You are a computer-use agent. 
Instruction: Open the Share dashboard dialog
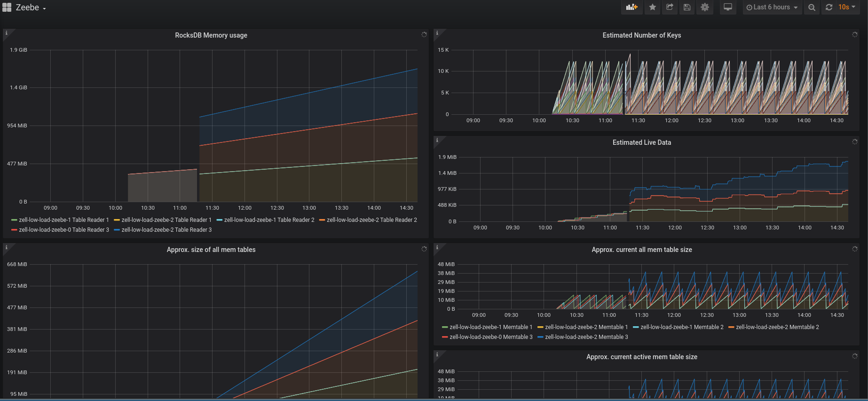(670, 7)
